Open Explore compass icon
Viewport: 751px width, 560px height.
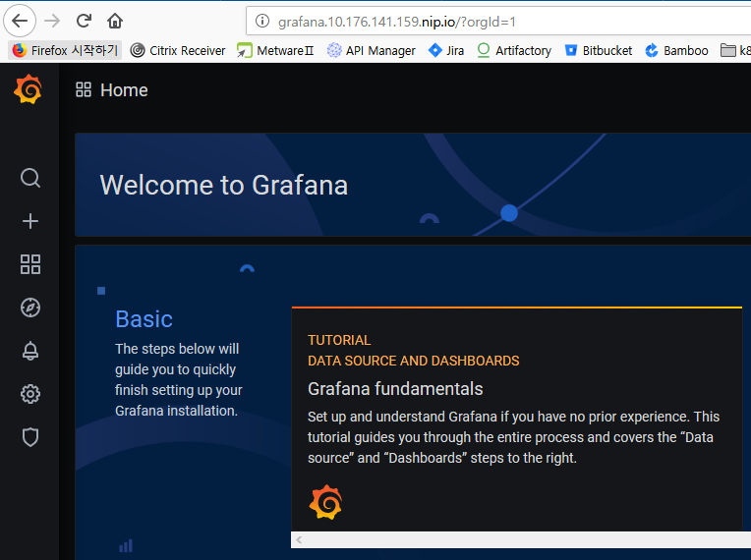coord(30,308)
